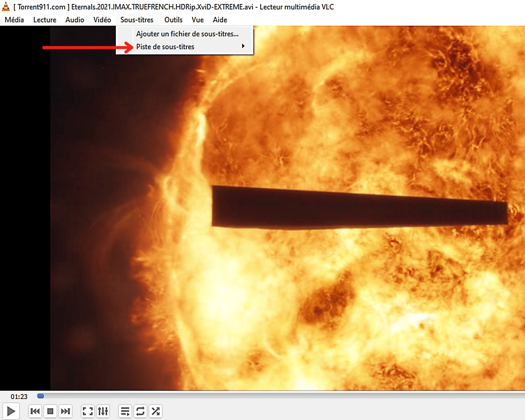The height and width of the screenshot is (420, 525).
Task: Choose Ajouter un fichier de sous-titres
Action: pos(185,34)
